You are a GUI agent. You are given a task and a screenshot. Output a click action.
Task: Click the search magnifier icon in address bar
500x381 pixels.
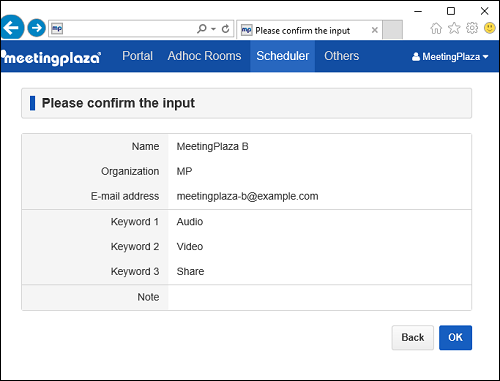[x=202, y=29]
